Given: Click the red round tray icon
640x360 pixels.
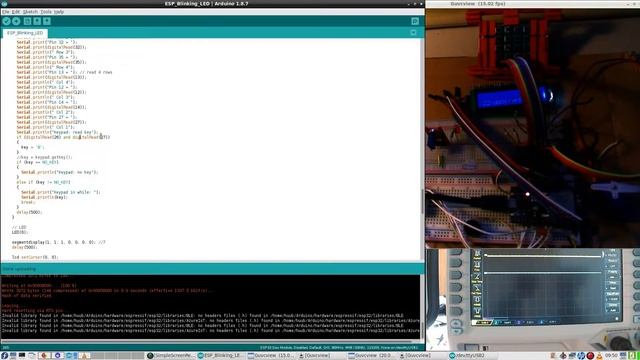Looking at the screenshot, I should coord(590,356).
